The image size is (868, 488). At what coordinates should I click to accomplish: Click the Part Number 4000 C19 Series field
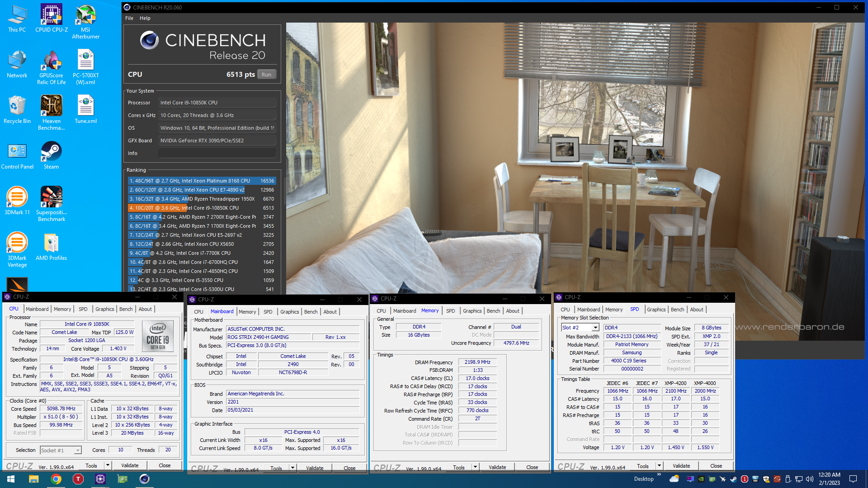coord(632,361)
